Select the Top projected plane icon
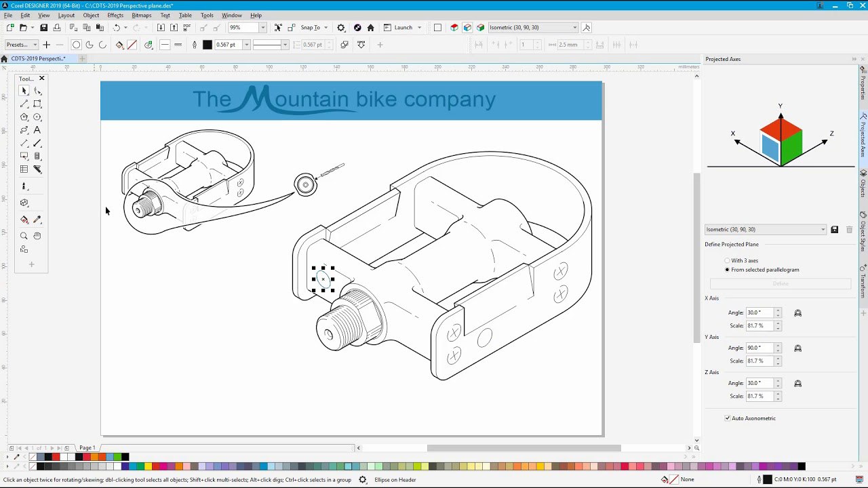This screenshot has height=488, width=868. [x=454, y=28]
